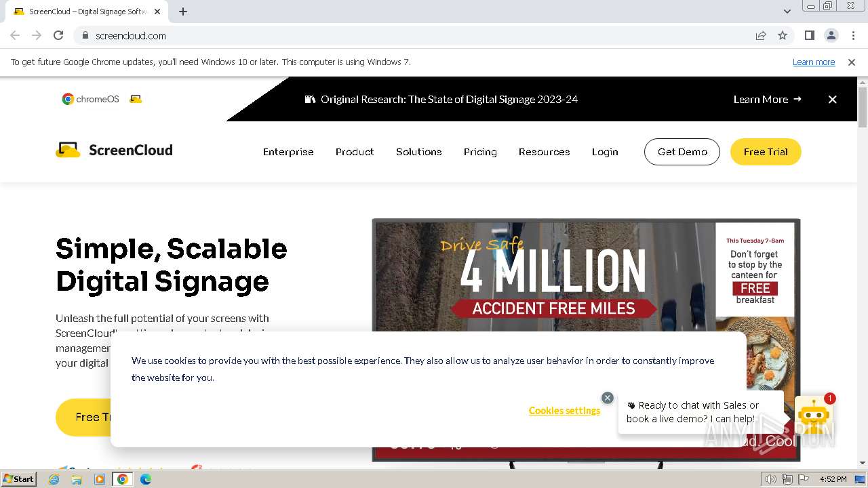The width and height of the screenshot is (868, 488).
Task: Open Cookies settings link
Action: click(564, 410)
